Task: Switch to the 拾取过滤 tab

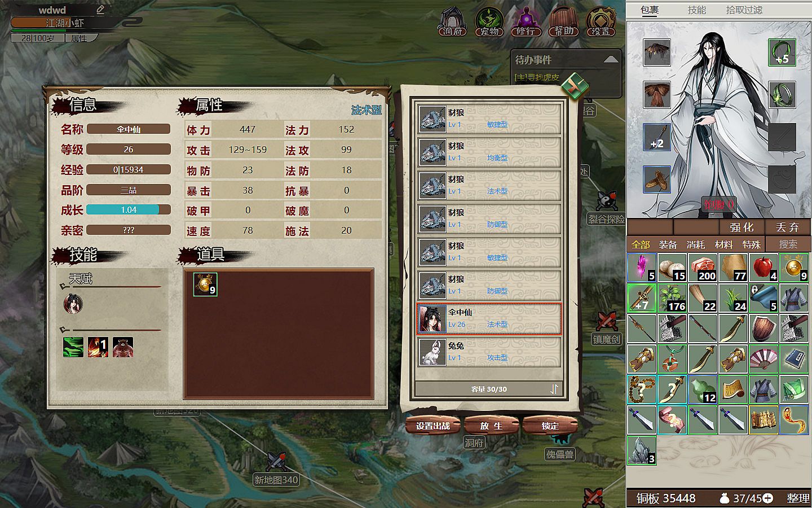Action: pyautogui.click(x=744, y=10)
